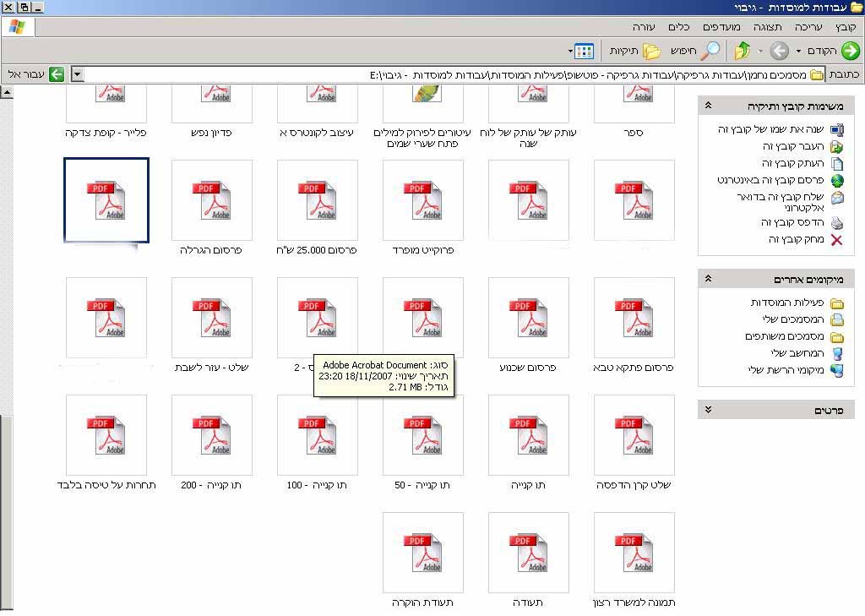Click file name עותק של עותק של לוח שנה
This screenshot has width=865, height=616.
click(x=528, y=138)
